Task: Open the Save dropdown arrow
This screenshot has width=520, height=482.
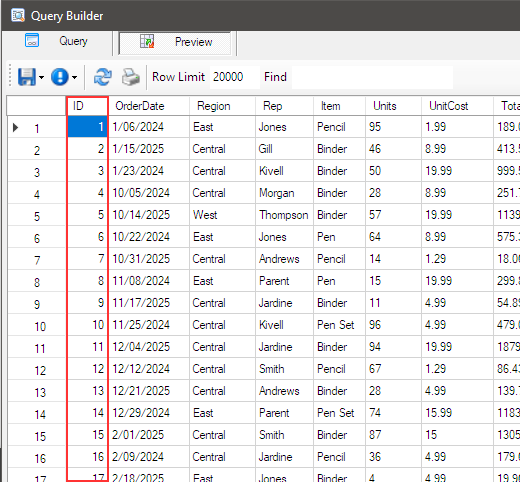Action: click(41, 77)
